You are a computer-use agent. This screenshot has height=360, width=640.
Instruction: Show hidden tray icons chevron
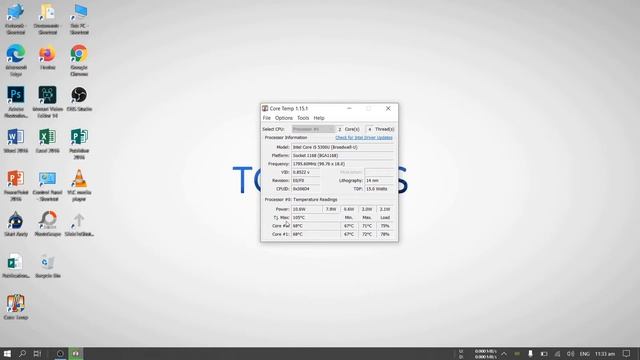pos(504,353)
